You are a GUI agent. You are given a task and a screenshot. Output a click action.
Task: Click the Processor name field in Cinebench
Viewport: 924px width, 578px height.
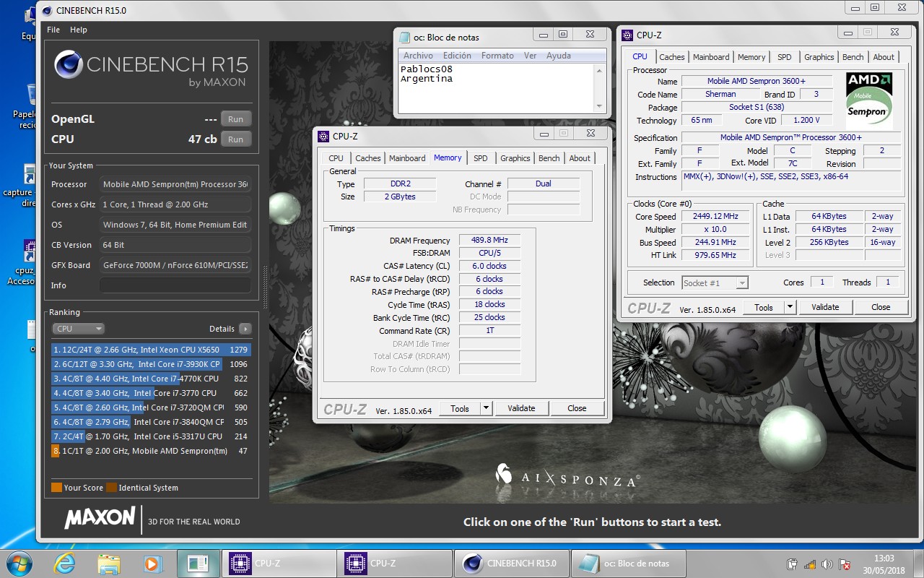[175, 184]
